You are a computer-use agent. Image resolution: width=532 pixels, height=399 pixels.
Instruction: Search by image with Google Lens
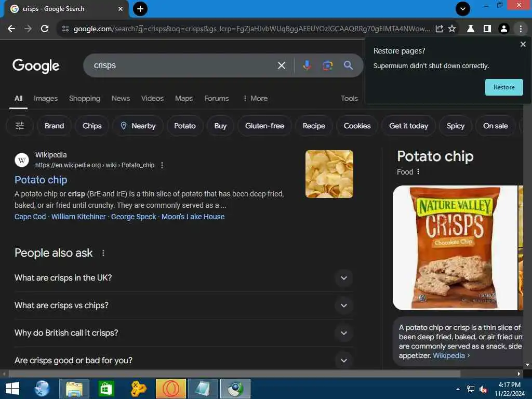327,65
